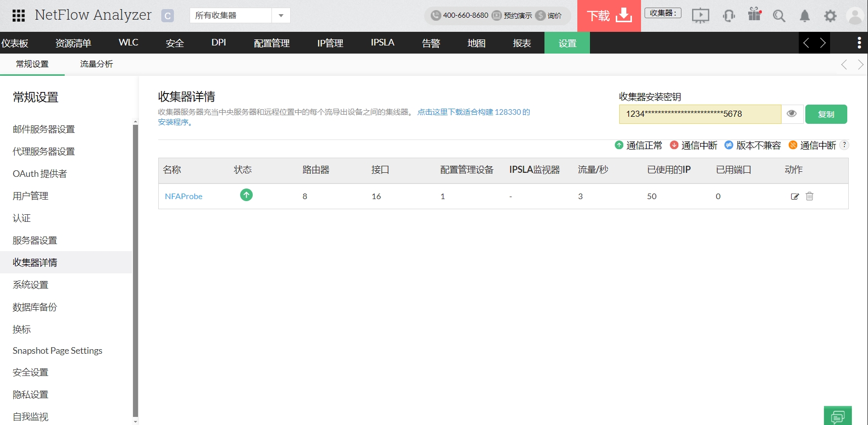Click the search magnifier icon
868x425 pixels.
(779, 16)
